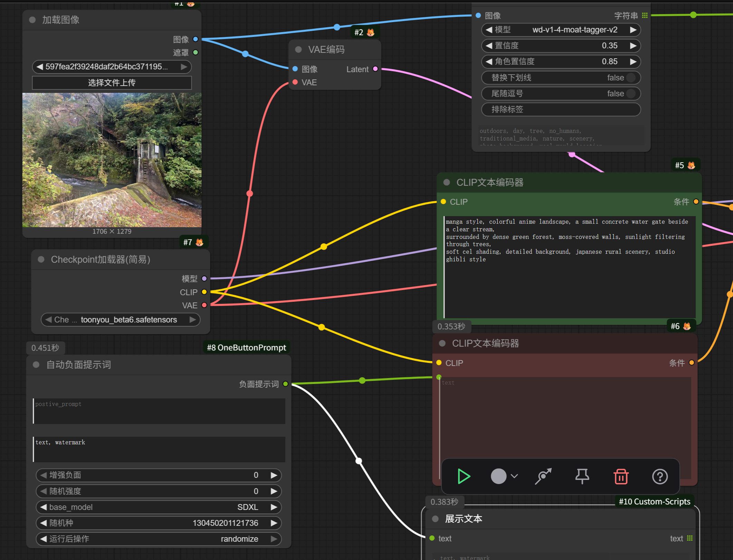Screen dimensions: 733x560
Task: Open the toonyou_beta6.safetensors checkpoint dropdown
Action: (x=128, y=320)
